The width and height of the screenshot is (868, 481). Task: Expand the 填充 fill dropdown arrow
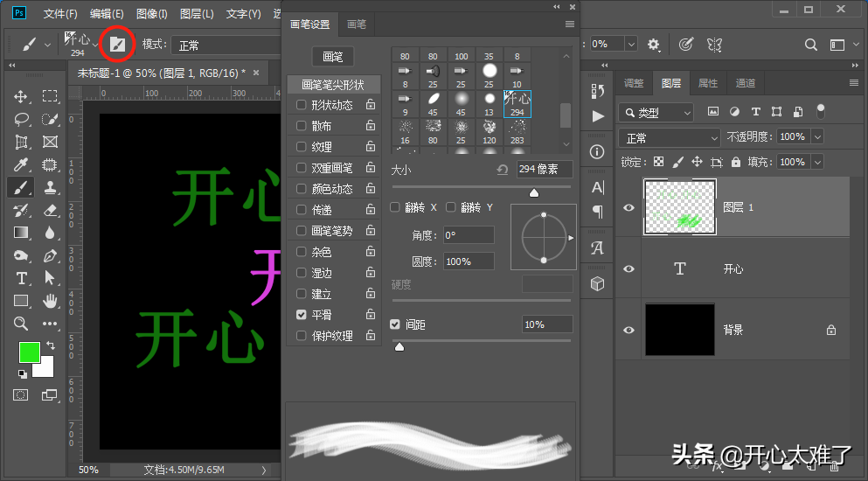pos(817,162)
